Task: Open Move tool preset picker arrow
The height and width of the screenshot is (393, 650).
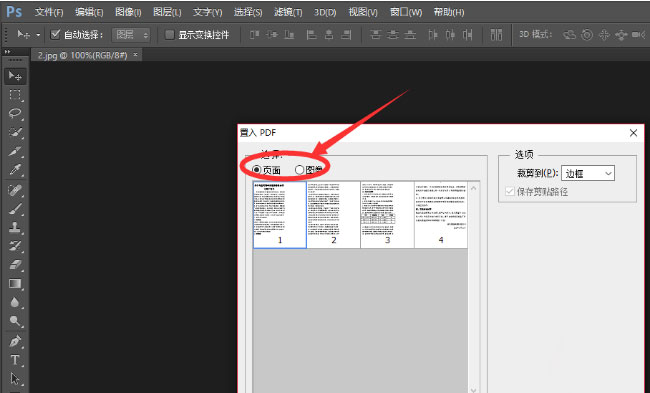Action: [x=38, y=35]
